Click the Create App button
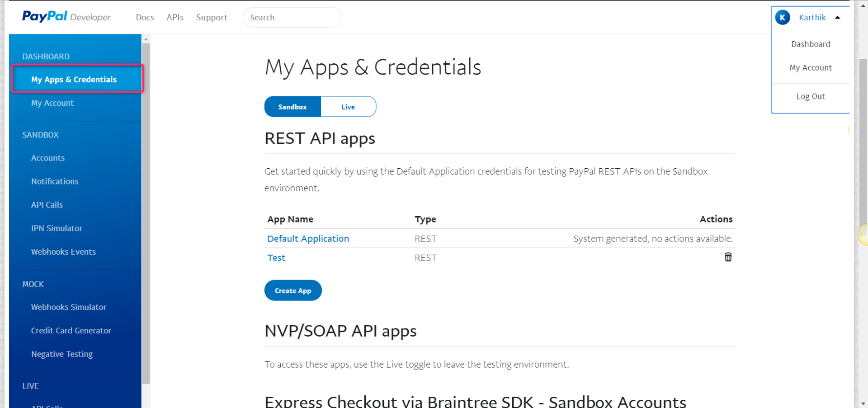This screenshot has width=868, height=408. tap(293, 290)
